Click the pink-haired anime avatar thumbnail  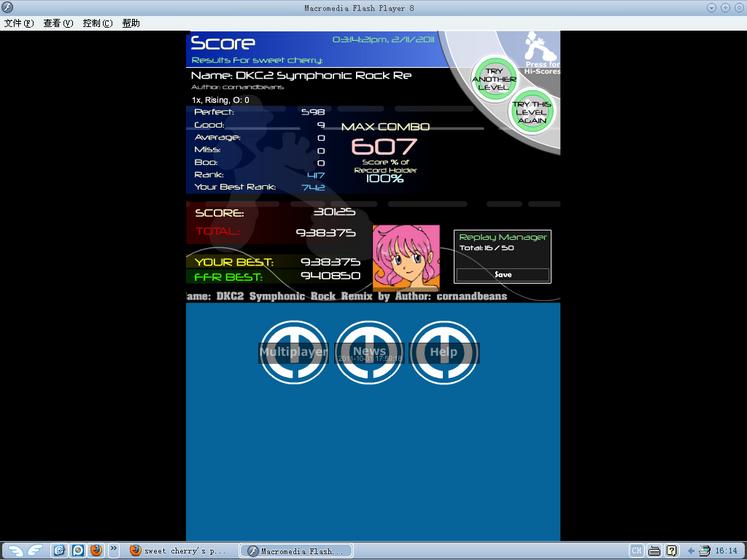coord(406,258)
